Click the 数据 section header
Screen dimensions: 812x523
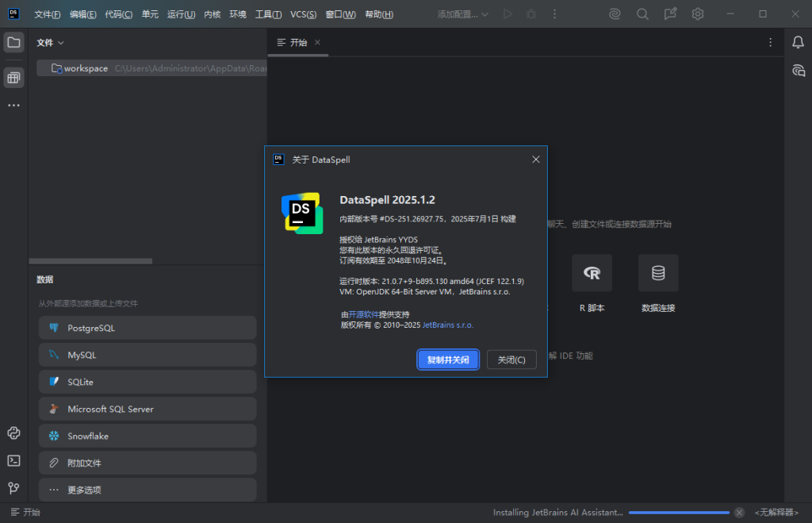[45, 280]
